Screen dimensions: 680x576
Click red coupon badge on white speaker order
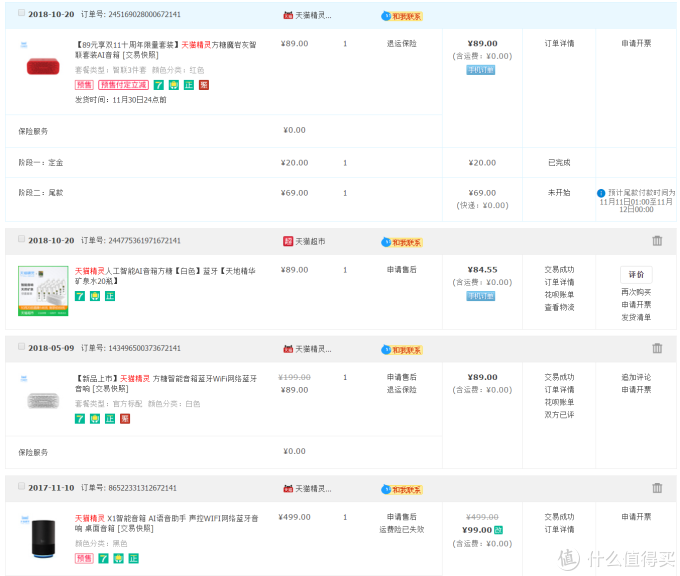click(125, 419)
